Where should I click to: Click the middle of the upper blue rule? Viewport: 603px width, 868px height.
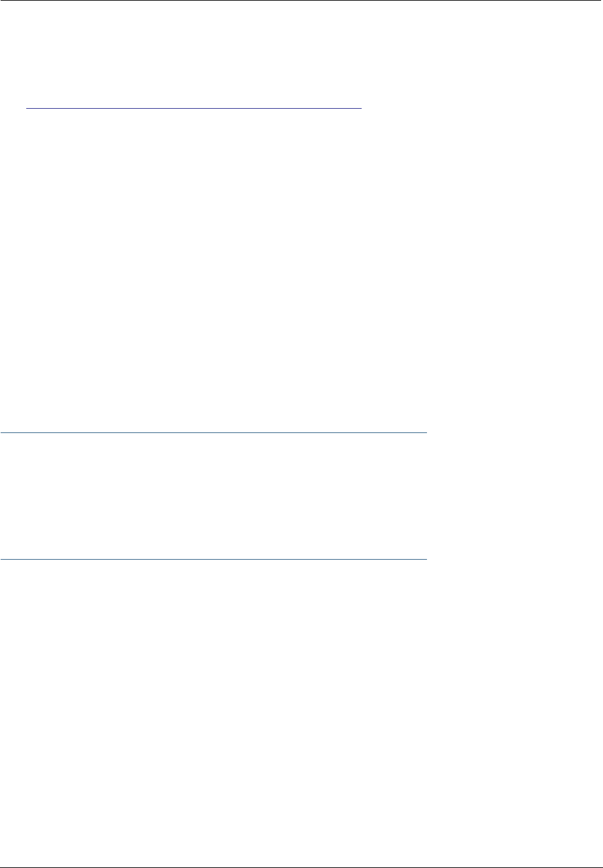pos(213,433)
